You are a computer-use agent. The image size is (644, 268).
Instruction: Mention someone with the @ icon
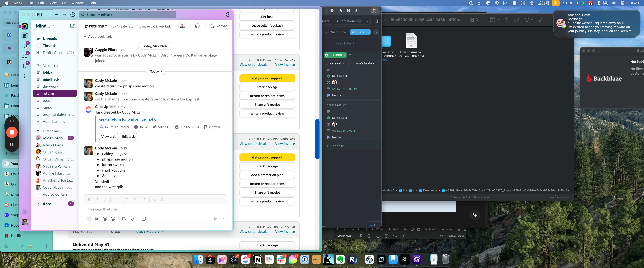tap(113, 219)
